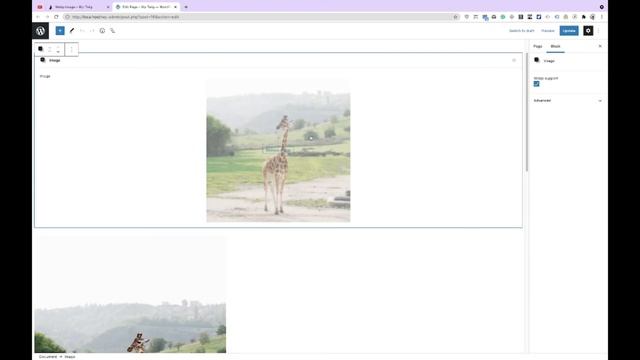Screen dimensions: 640x360
Task: Select the second giraffe image below
Action: point(130,295)
